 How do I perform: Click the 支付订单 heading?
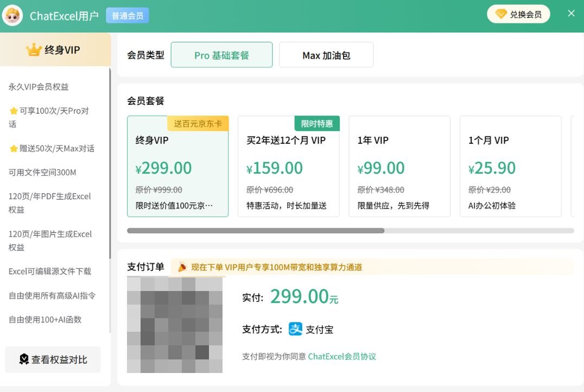click(145, 267)
